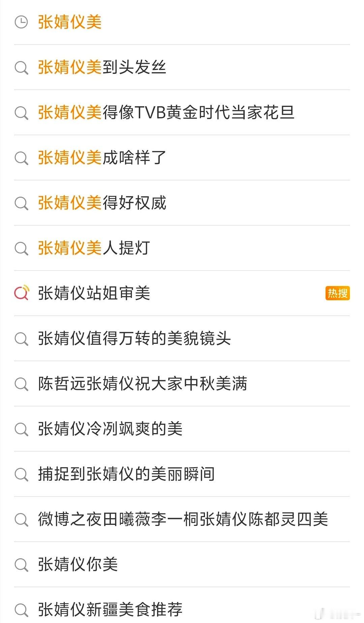
Task: Open 陈哲远张婧仪祝大家中秋美满 result
Action: click(x=182, y=384)
